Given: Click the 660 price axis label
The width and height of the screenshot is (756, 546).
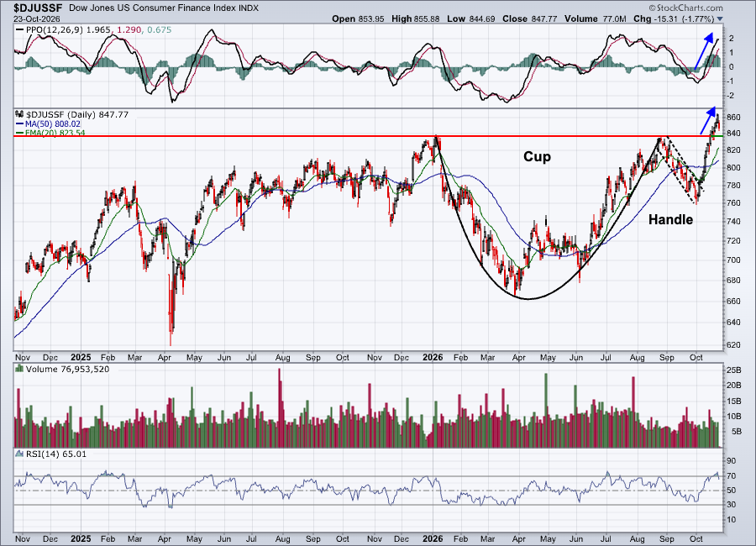Looking at the screenshot, I should (x=734, y=301).
